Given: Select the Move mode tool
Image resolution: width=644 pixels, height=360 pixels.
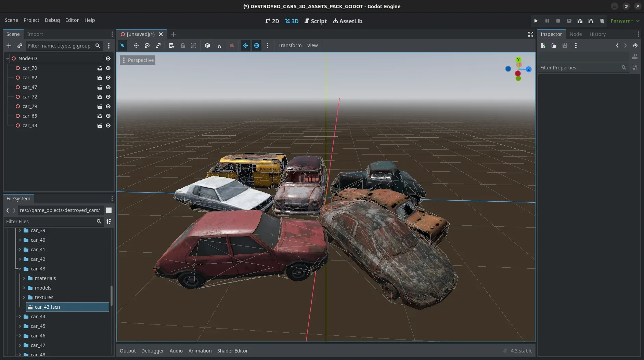Looking at the screenshot, I should tap(136, 45).
